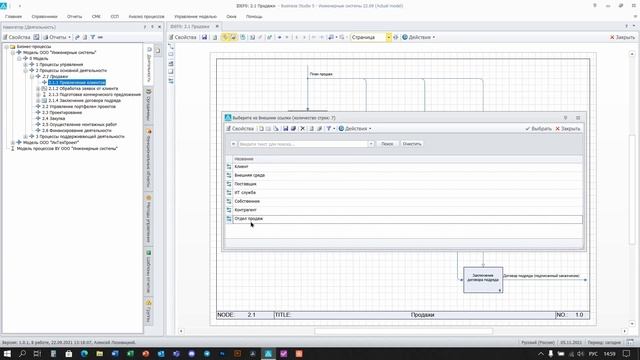Expand the Модель ООО "ИнТехПроект" node
This screenshot has height=360, width=640.
coord(13,142)
